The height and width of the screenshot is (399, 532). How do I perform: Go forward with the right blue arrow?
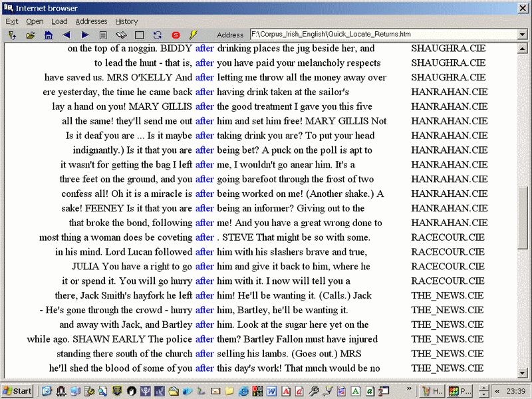point(85,35)
